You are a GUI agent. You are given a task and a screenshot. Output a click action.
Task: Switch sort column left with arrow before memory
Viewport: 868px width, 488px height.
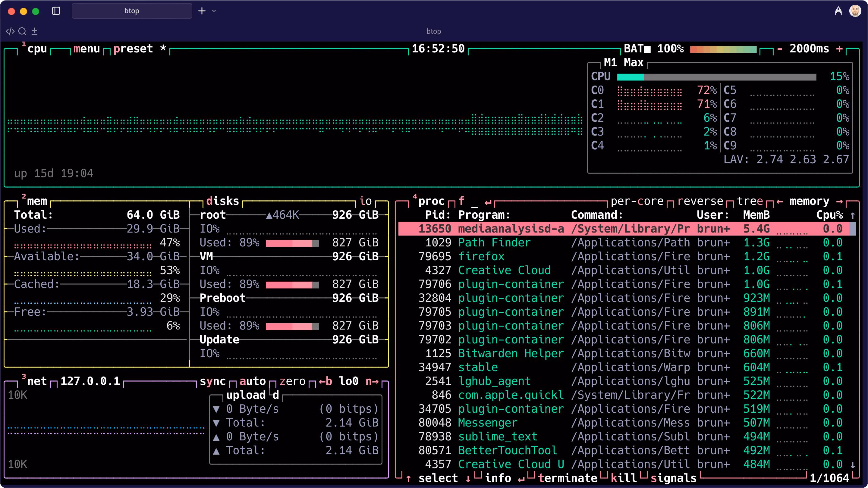780,202
